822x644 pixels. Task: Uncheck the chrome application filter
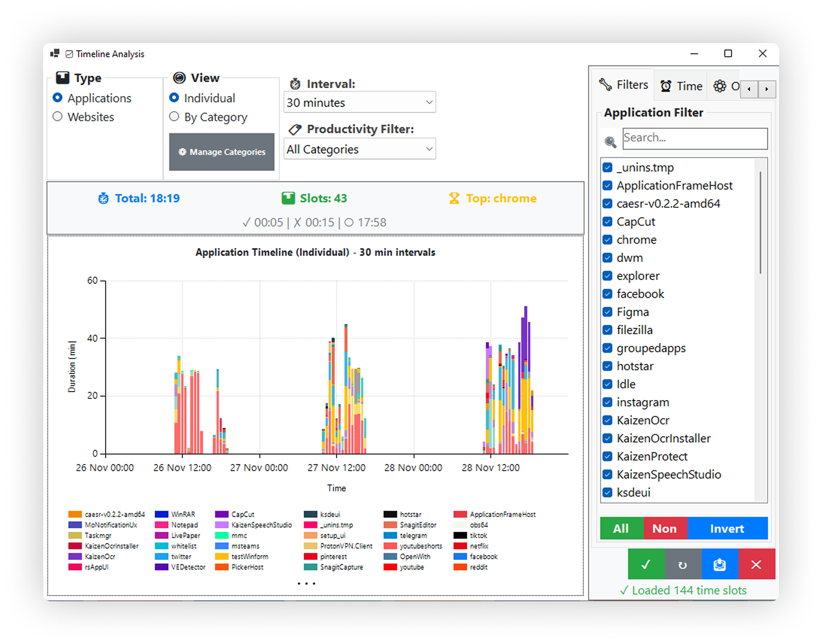coord(608,240)
